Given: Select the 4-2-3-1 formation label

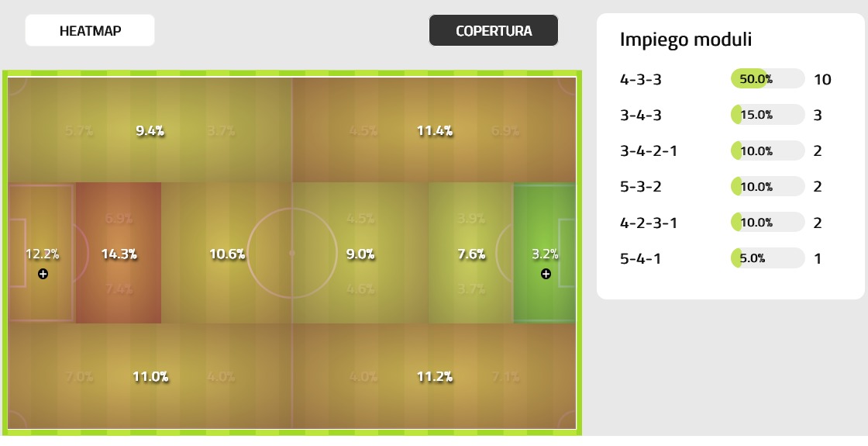Looking at the screenshot, I should coord(649,223).
